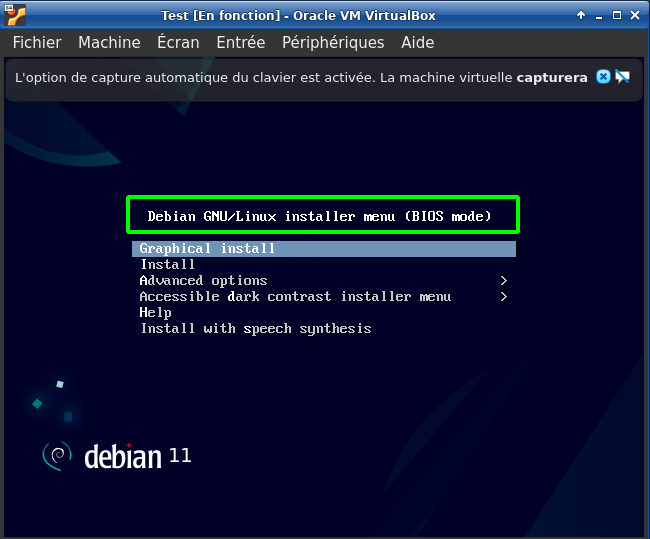Viewport: 650px width, 539px height.
Task: Open the Écran menu
Action: tap(178, 42)
